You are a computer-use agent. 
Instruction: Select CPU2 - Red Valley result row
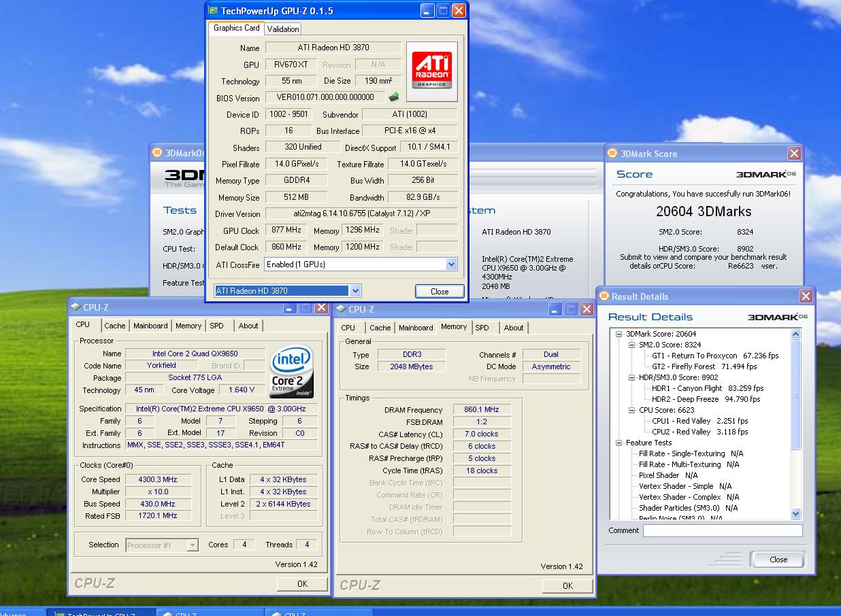[699, 432]
